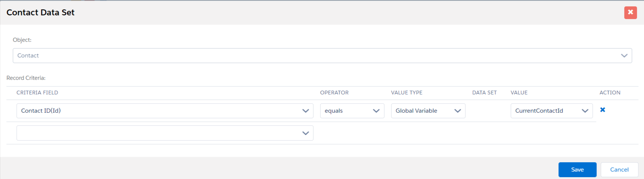Remove the Contact ID criteria row
Image resolution: width=644 pixels, height=179 pixels.
(603, 110)
